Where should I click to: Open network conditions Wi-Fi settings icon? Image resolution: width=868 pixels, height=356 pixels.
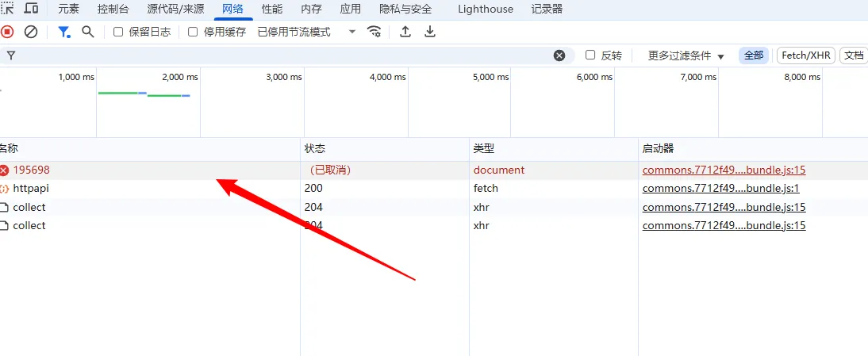pyautogui.click(x=374, y=32)
